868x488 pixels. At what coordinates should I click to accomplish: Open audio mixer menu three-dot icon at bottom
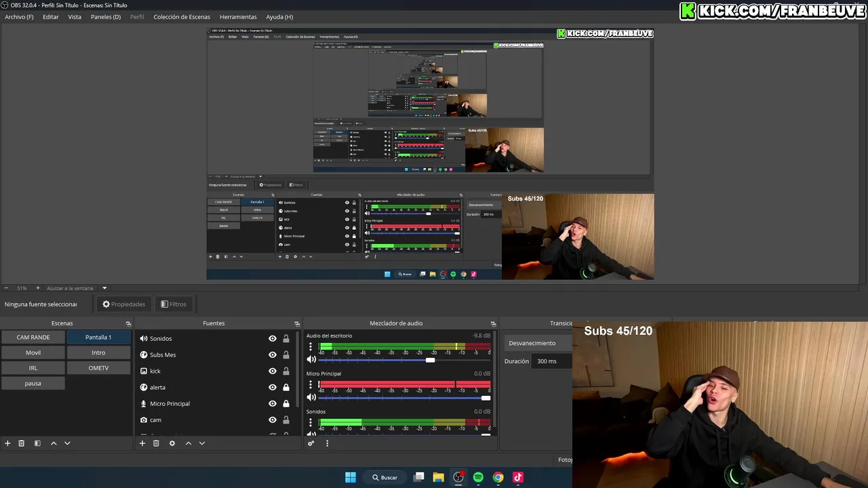[x=327, y=443]
